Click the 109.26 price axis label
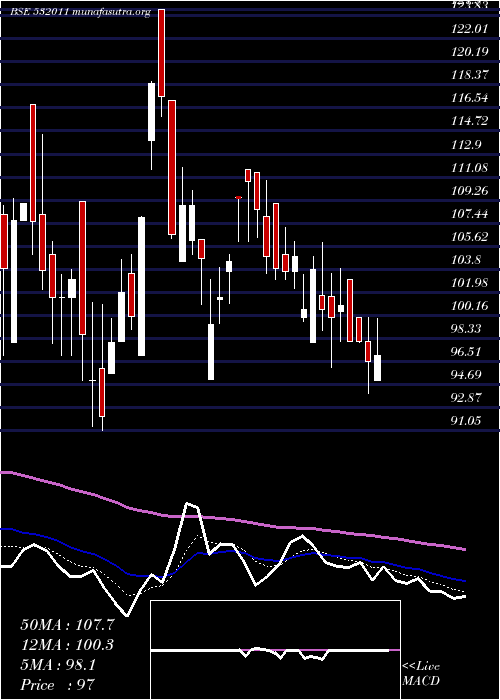This screenshot has height=700, width=500. click(470, 191)
